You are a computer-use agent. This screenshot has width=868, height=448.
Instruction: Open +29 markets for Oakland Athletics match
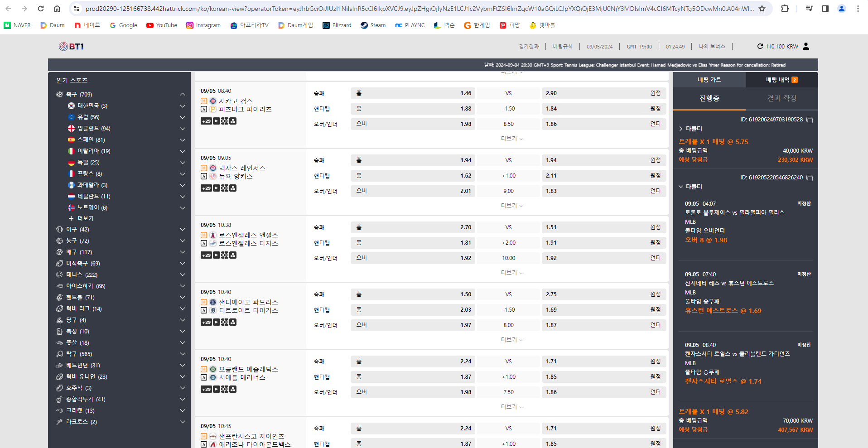[x=207, y=389]
